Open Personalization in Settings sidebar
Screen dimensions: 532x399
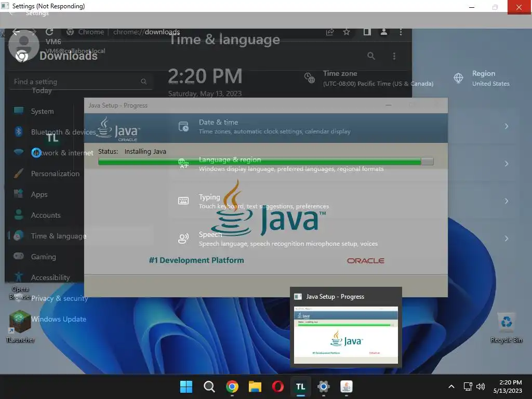(x=55, y=174)
